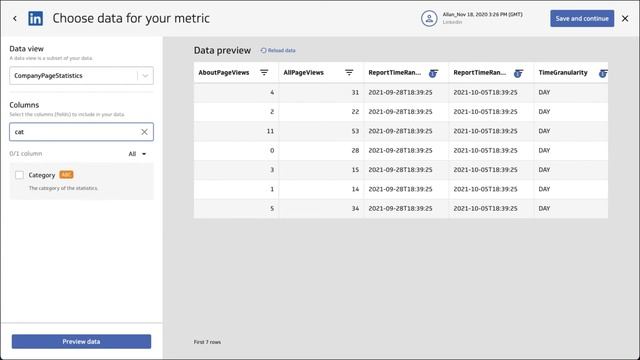The image size is (640, 360).
Task: Click the ABC text type badge on Category
Action: coord(66,175)
